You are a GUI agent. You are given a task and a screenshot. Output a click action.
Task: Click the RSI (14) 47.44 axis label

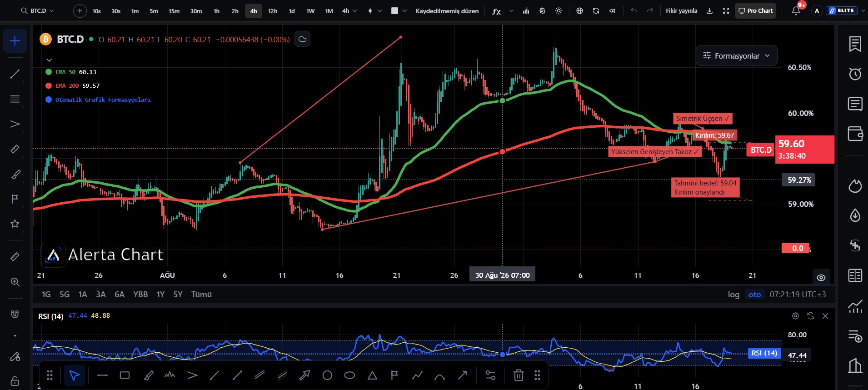tap(779, 354)
